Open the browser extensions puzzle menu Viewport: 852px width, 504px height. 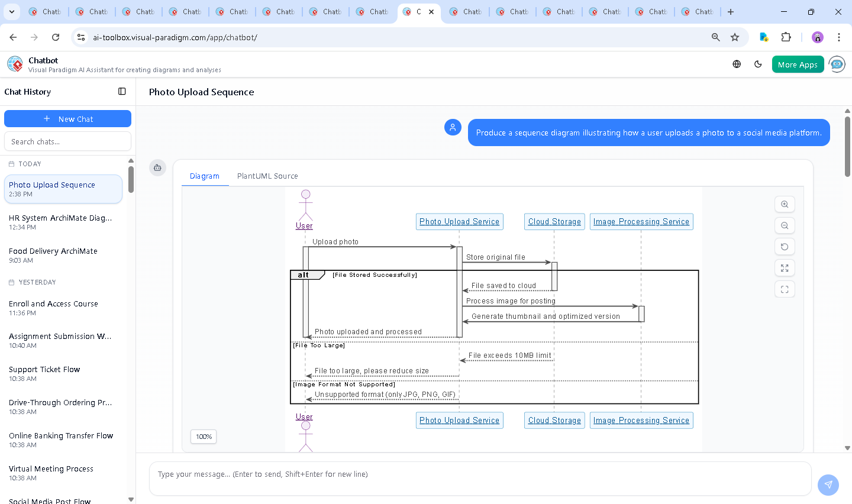click(x=786, y=37)
